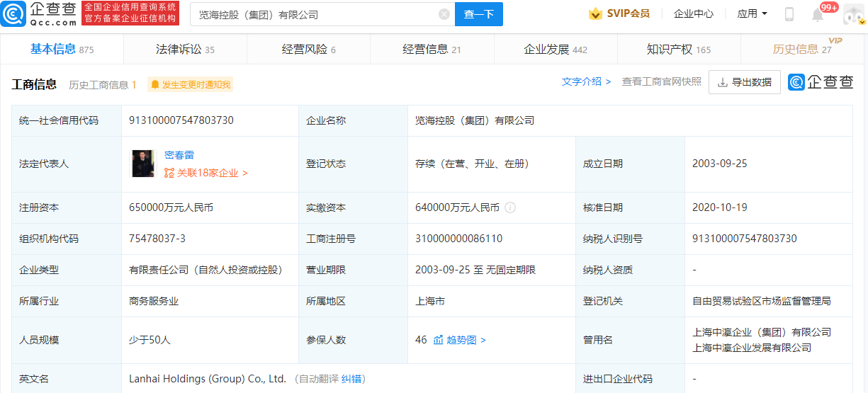Select Lanhai Holdings (Group) Co., Ltd. text
868x393 pixels.
tap(208, 379)
